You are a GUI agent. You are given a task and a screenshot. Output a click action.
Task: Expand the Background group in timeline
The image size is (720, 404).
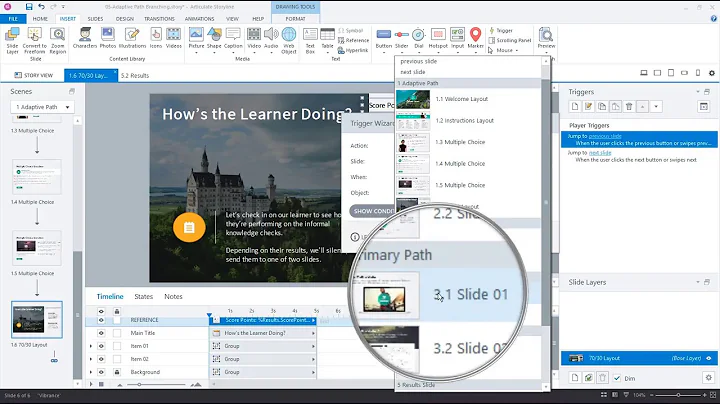(91, 372)
